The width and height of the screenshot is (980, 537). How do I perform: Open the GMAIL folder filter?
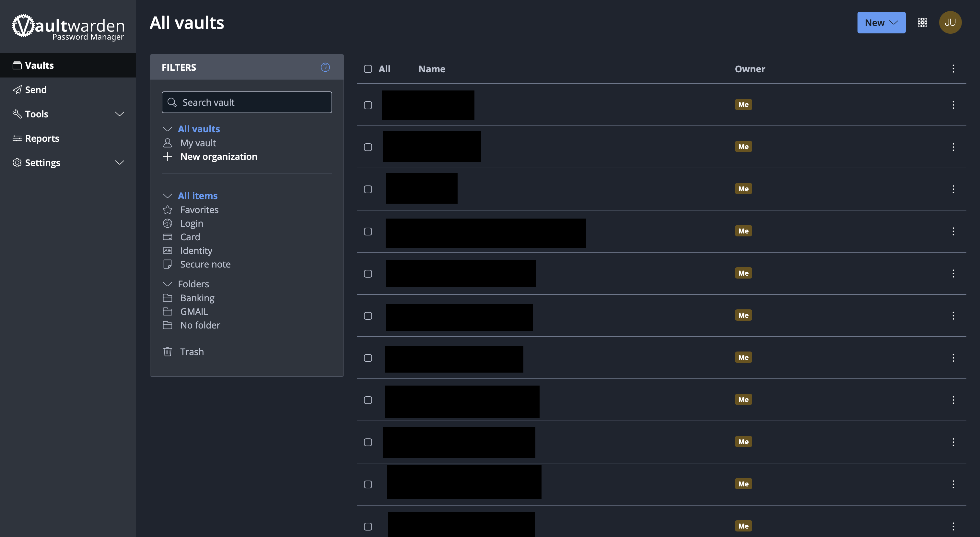point(194,312)
